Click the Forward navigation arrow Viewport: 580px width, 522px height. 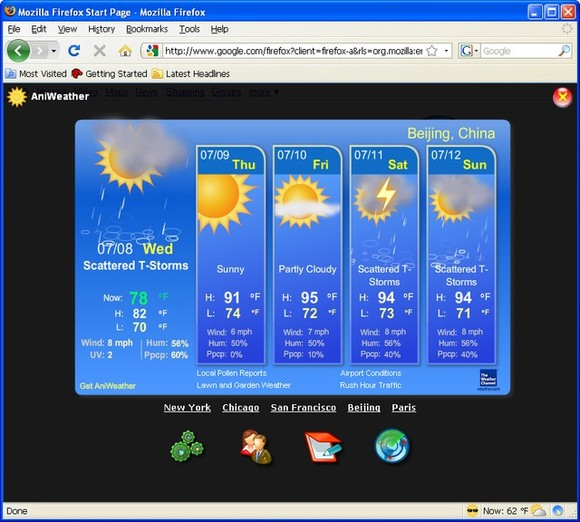(x=40, y=51)
